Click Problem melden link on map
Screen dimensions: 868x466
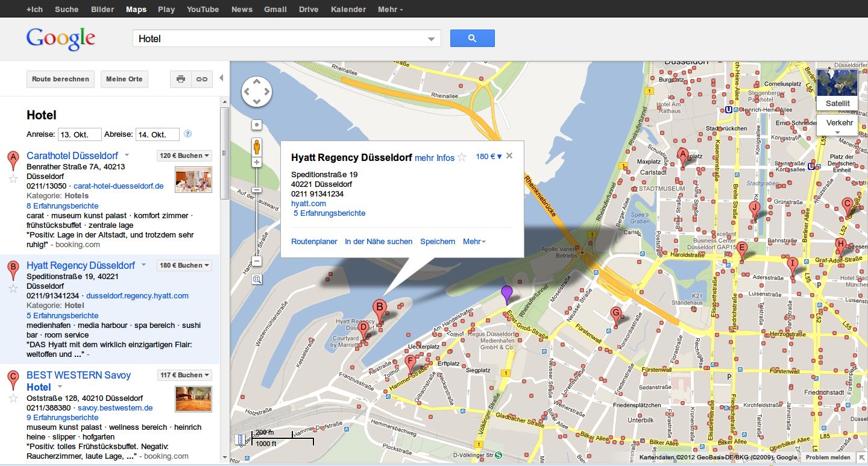827,458
